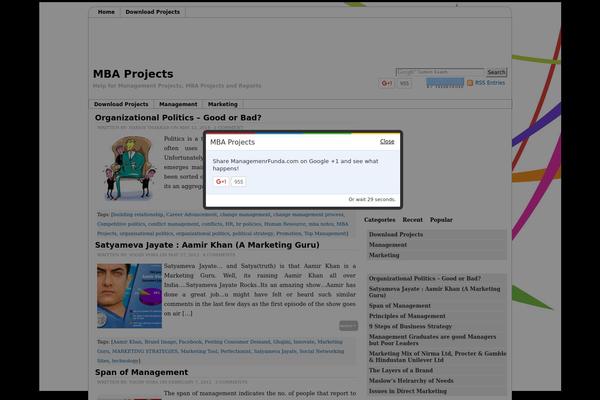
Task: Click the Facebook tag under the Aamir Khan post
Action: coord(190,342)
